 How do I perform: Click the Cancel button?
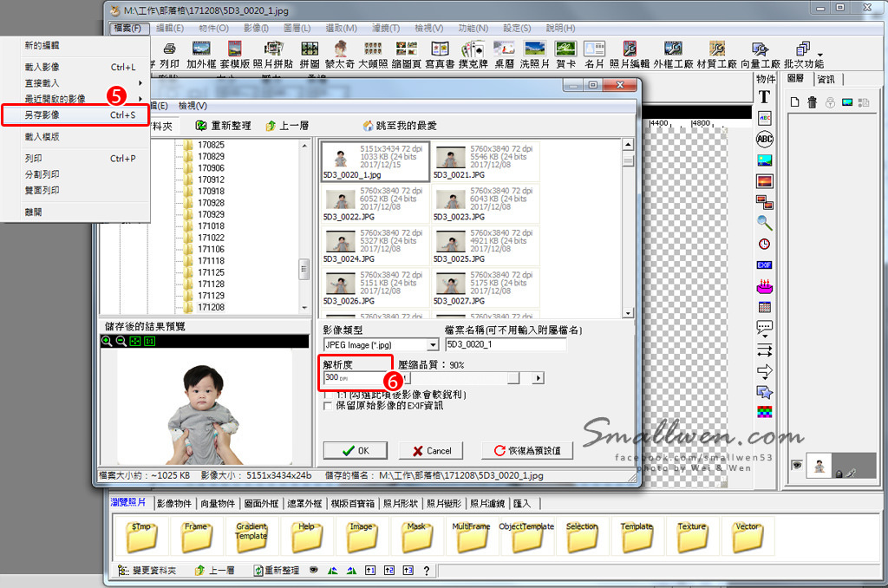pos(431,451)
